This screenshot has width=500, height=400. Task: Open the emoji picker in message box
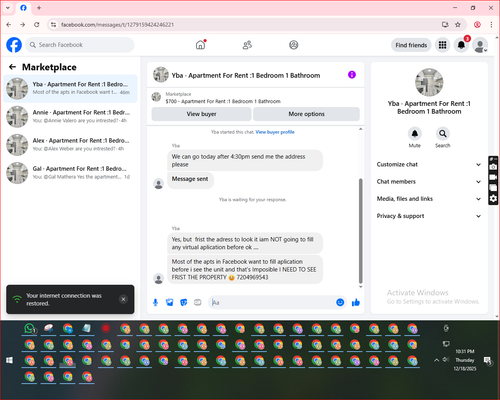340,302
